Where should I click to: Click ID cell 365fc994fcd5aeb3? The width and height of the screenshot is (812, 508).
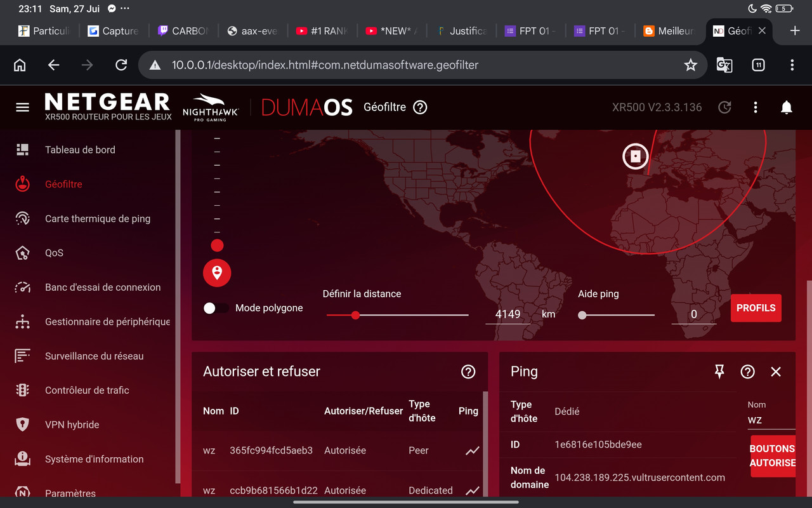coord(271,450)
